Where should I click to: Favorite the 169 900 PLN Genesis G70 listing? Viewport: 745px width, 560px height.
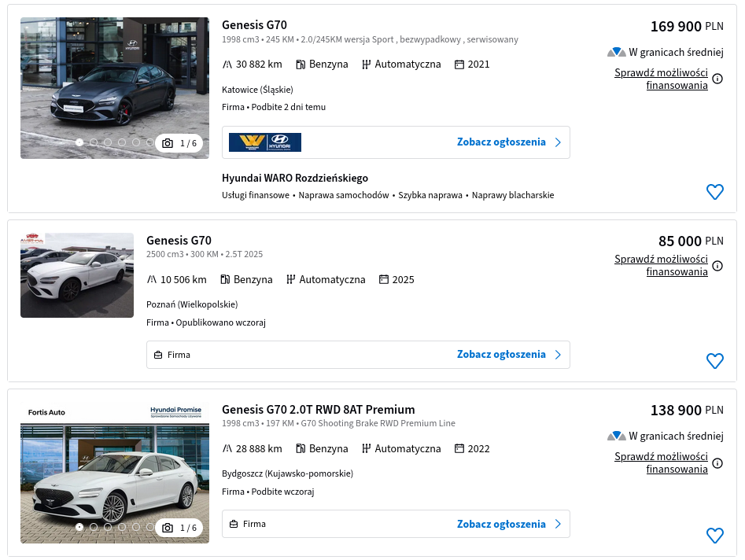click(x=714, y=192)
